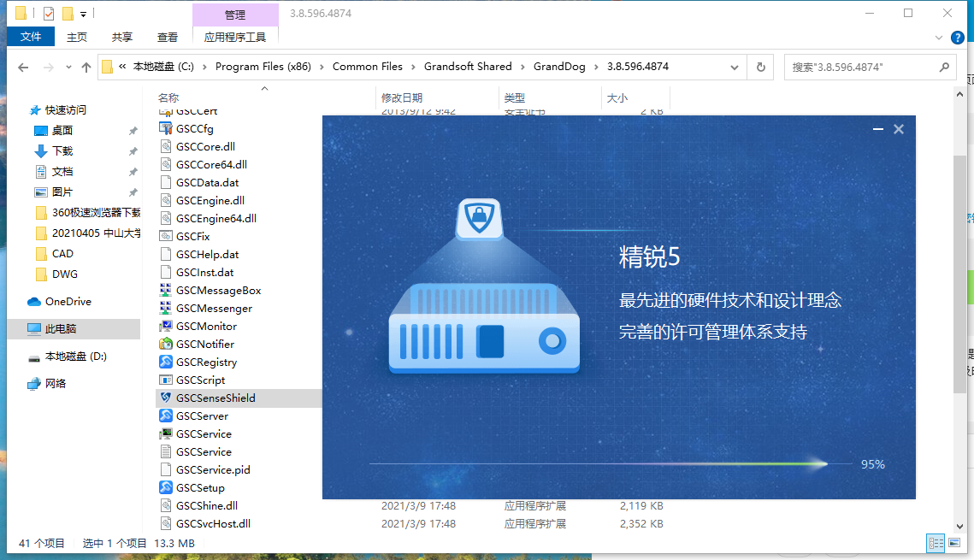Minimize the 精锐5 installer splash window
974x560 pixels.
[877, 129]
